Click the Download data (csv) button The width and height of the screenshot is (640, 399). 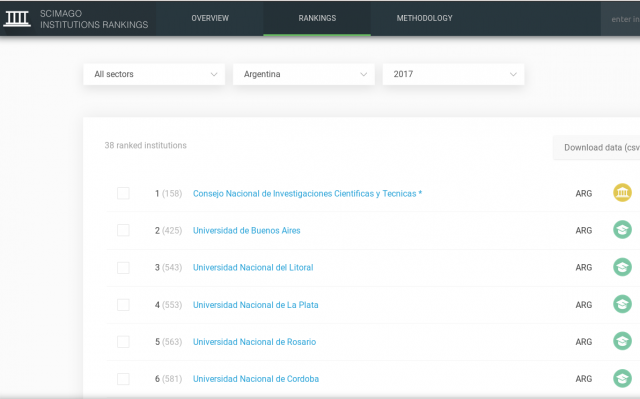597,148
